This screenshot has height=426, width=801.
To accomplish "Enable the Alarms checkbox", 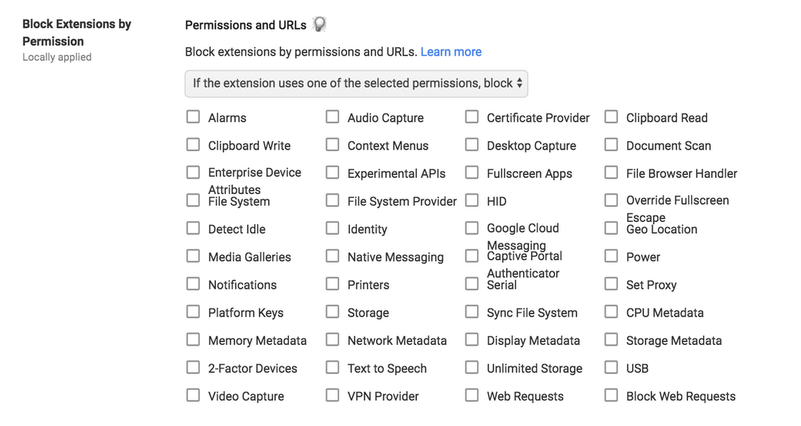I will point(193,117).
